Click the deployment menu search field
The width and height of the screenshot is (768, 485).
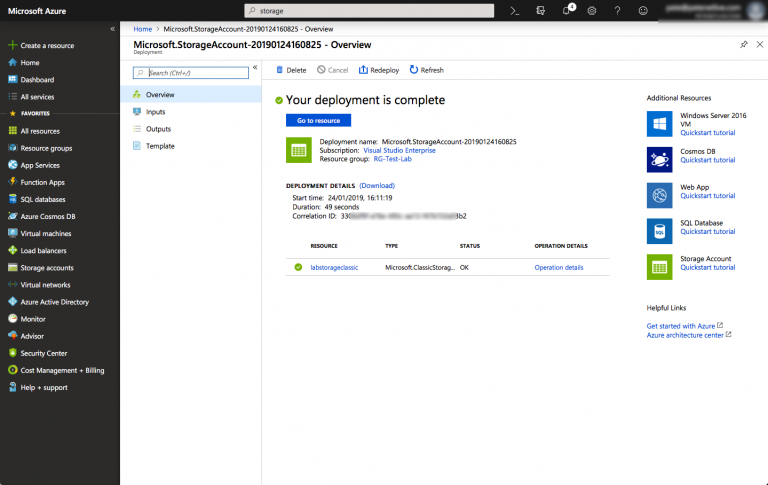pyautogui.click(x=191, y=73)
